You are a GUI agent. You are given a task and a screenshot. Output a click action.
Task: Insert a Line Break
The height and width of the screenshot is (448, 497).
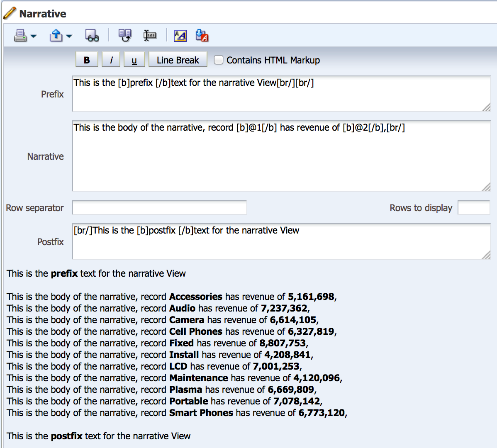click(178, 60)
